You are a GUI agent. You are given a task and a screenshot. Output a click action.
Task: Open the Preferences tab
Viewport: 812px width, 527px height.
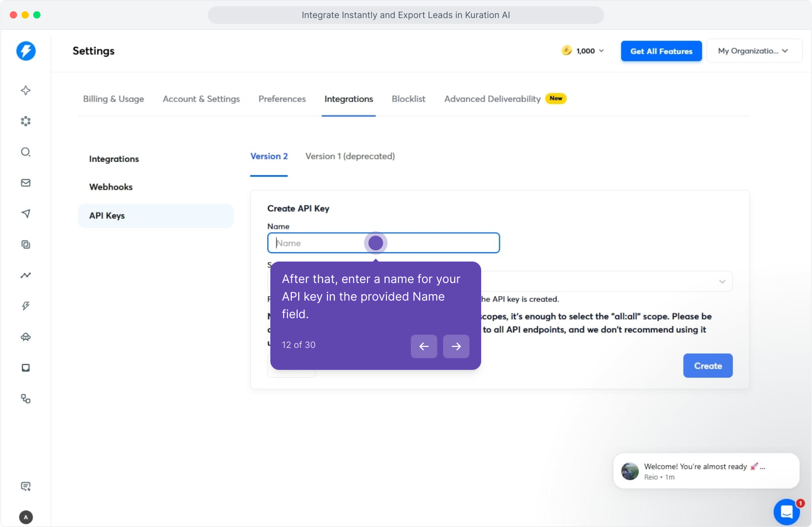pyautogui.click(x=282, y=99)
